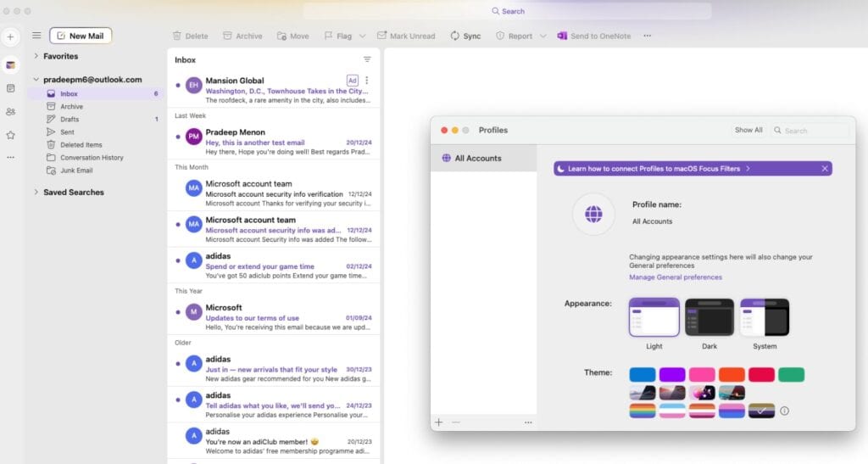Image resolution: width=868 pixels, height=464 pixels.
Task: Open the toolbar overflow menu
Action: pyautogui.click(x=647, y=36)
